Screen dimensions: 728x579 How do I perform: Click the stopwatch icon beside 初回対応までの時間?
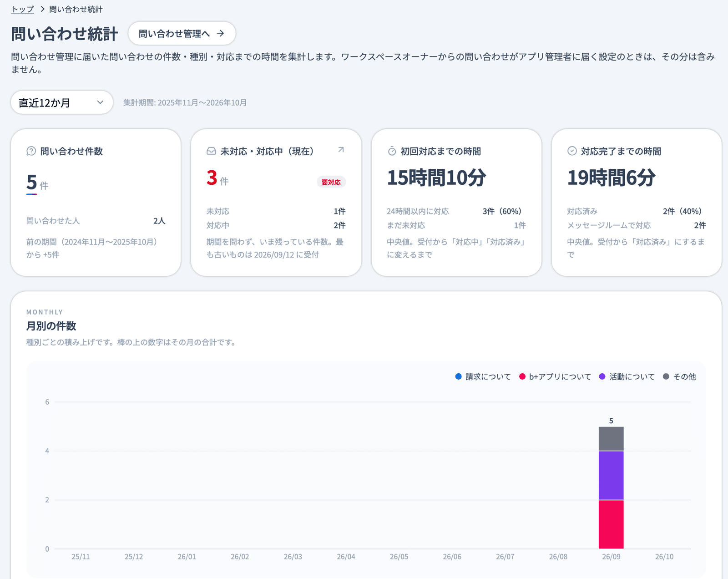tap(392, 151)
